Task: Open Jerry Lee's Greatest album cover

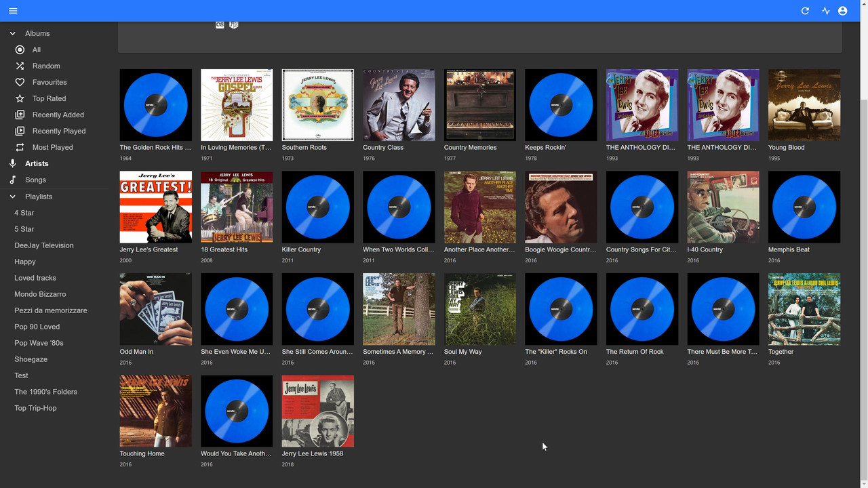Action: pos(156,207)
